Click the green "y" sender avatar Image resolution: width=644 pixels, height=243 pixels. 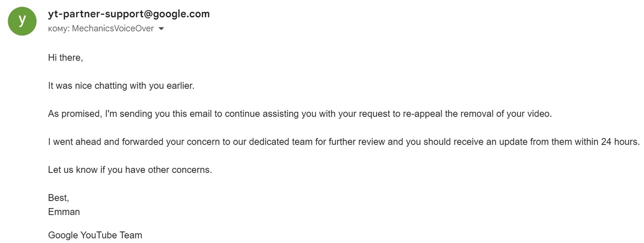click(x=22, y=21)
